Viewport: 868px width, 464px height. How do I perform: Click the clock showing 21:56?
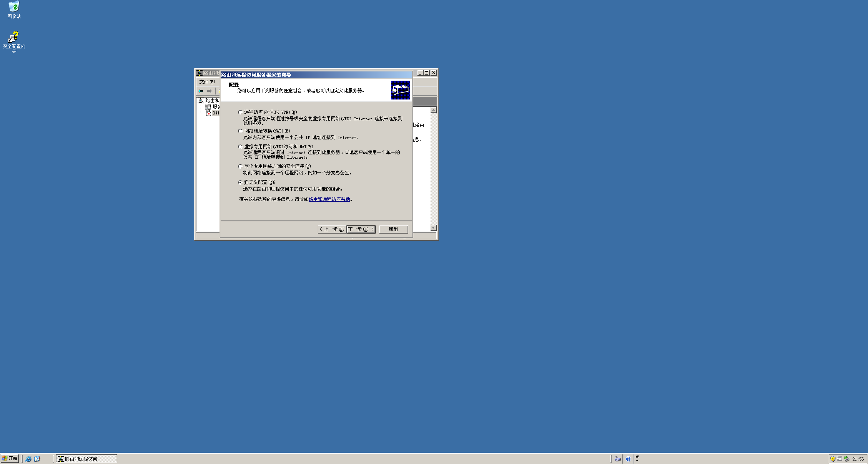pyautogui.click(x=857, y=458)
